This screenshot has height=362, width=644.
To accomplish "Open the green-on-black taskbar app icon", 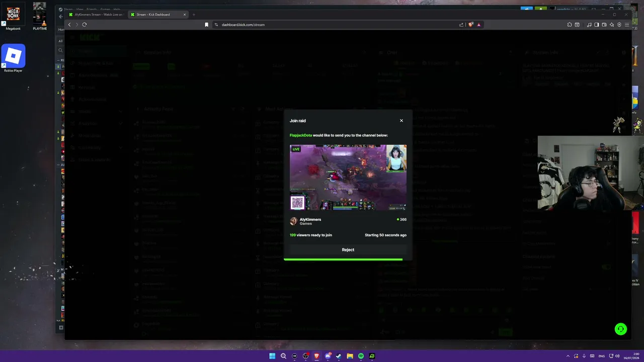I will tap(372, 356).
